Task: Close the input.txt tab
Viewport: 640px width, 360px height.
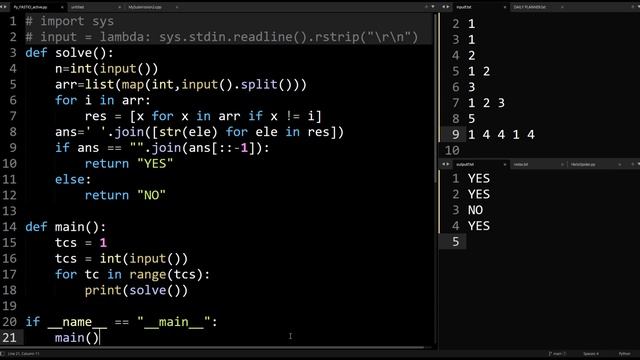Action: 504,7
